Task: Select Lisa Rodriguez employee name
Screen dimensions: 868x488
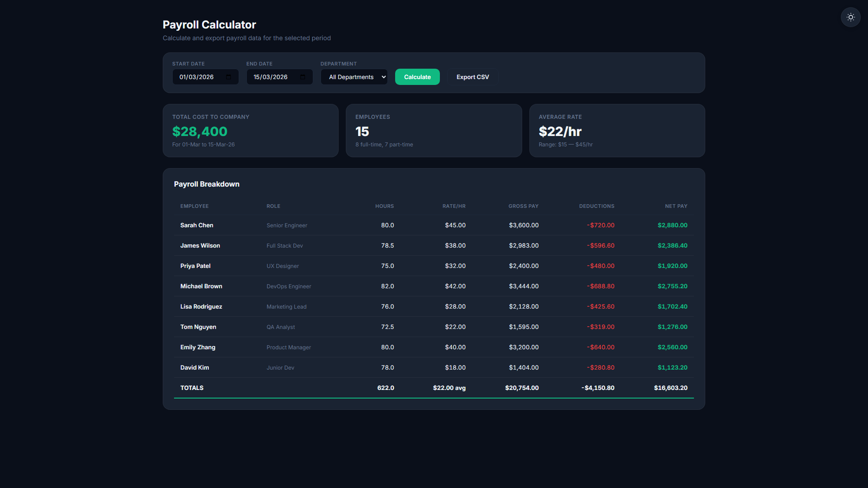Action: click(x=201, y=306)
